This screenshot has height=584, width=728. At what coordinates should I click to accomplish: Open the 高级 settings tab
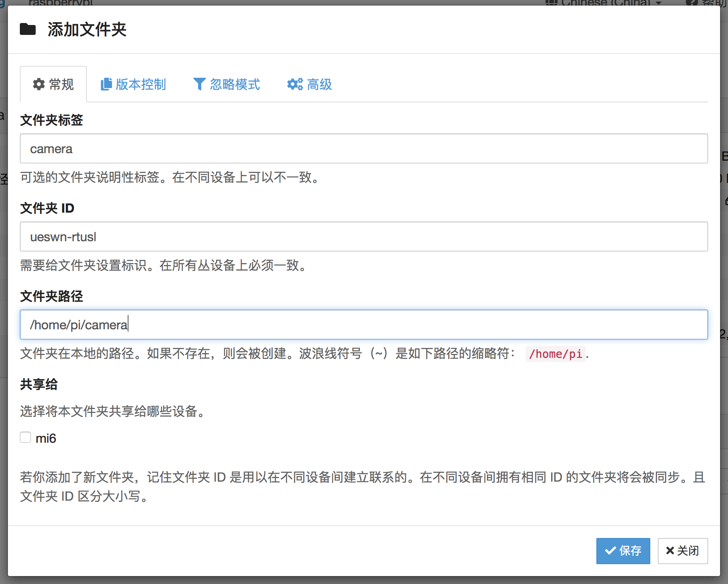(x=309, y=84)
